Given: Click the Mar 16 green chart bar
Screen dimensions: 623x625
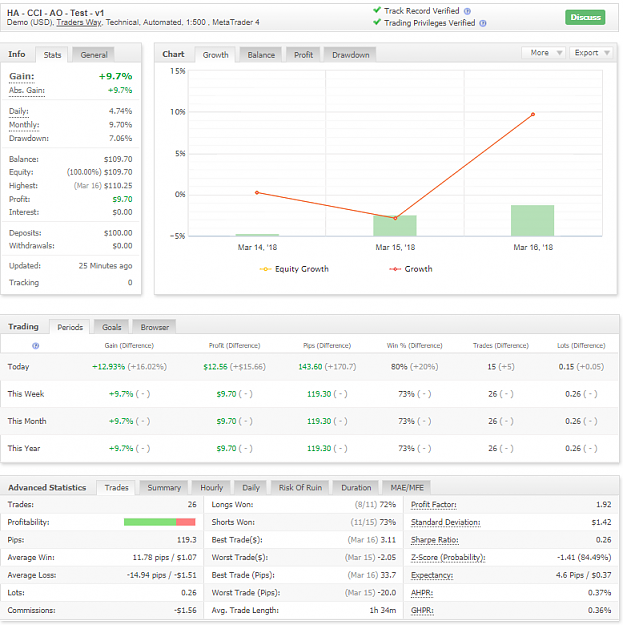Looking at the screenshot, I should pyautogui.click(x=533, y=220).
